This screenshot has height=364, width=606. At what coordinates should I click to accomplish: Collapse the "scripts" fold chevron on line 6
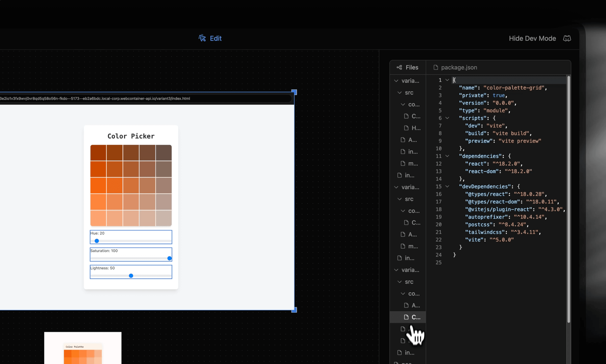(447, 118)
